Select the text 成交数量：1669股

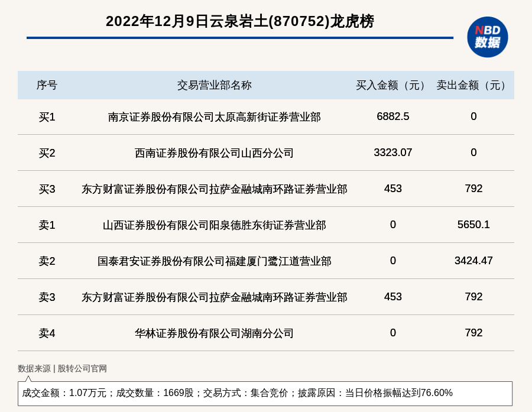pyautogui.click(x=155, y=393)
